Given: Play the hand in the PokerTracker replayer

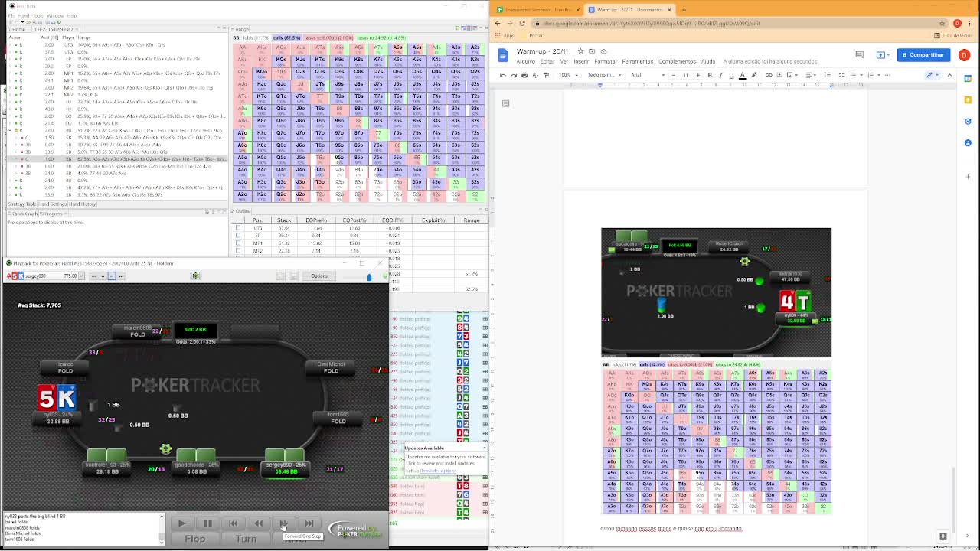Looking at the screenshot, I should point(181,523).
